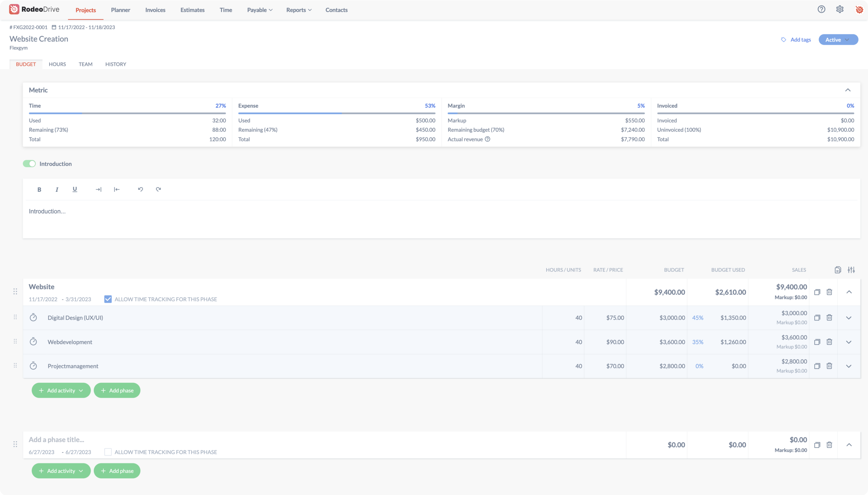The height and width of the screenshot is (495, 868).
Task: Delete the Webdevelopment activity via trash icon
Action: click(829, 342)
